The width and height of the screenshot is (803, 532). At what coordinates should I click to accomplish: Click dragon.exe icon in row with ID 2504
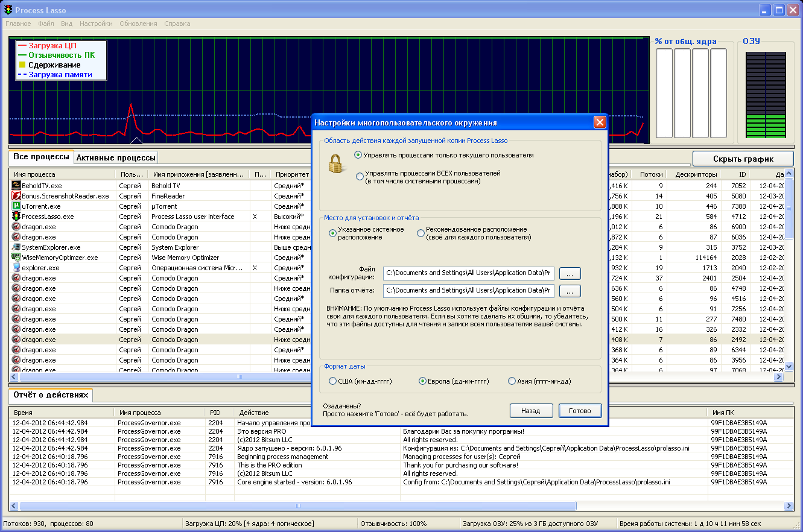click(x=16, y=278)
